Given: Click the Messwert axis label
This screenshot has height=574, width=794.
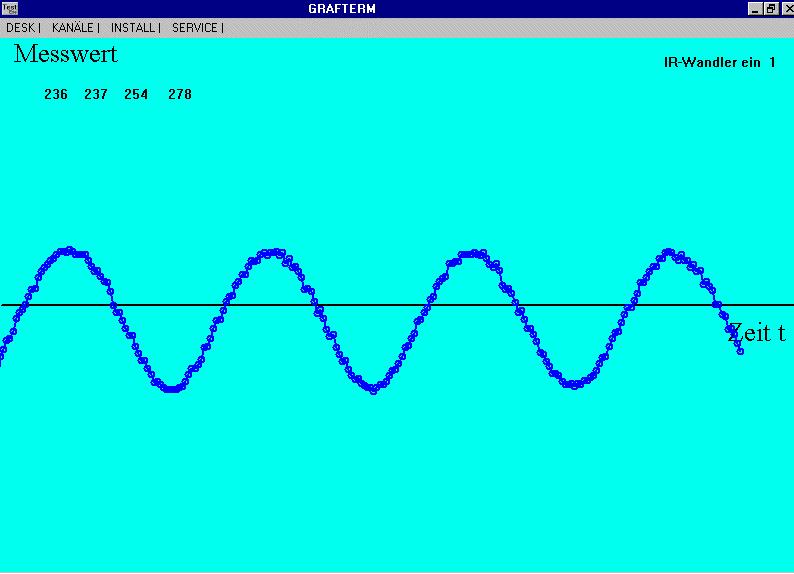Looking at the screenshot, I should point(65,54).
